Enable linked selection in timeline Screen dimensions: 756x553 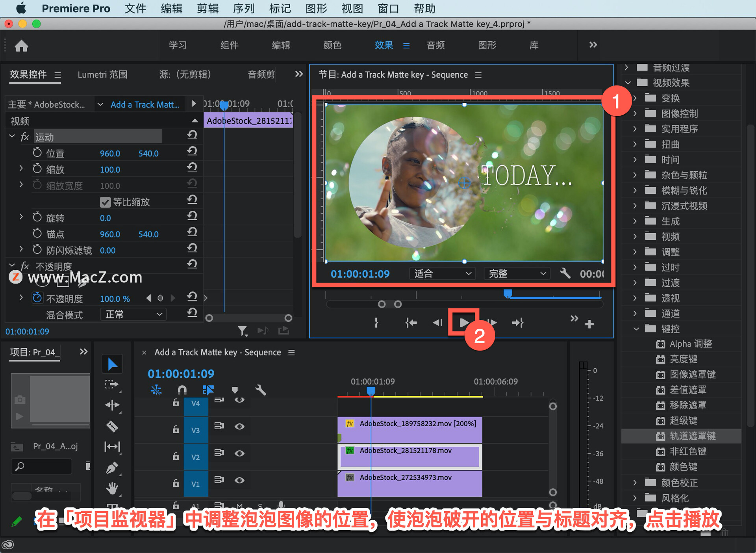208,390
